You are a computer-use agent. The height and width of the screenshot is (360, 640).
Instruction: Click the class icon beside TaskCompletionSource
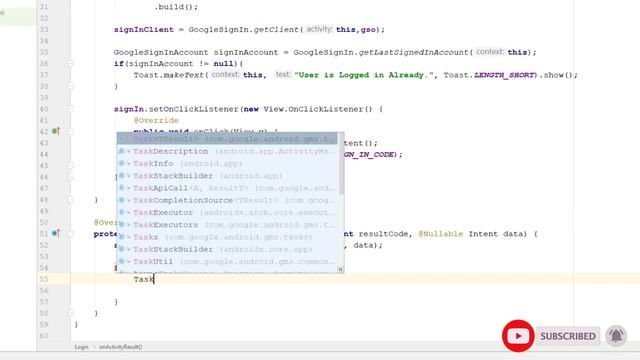(122, 200)
